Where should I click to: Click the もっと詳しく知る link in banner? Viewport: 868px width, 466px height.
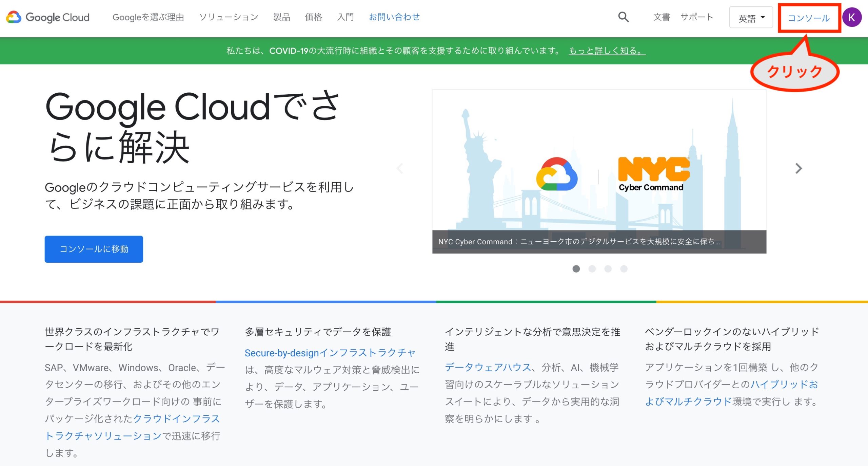pyautogui.click(x=607, y=51)
